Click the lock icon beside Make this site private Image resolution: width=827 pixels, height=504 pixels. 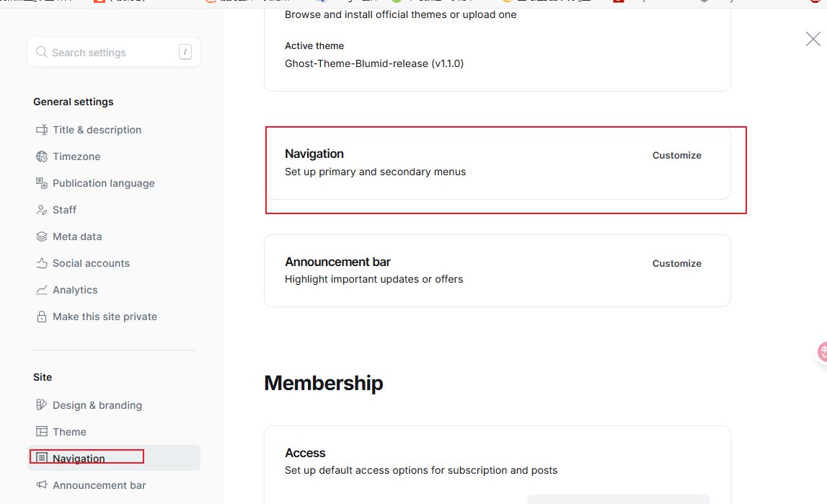click(42, 317)
